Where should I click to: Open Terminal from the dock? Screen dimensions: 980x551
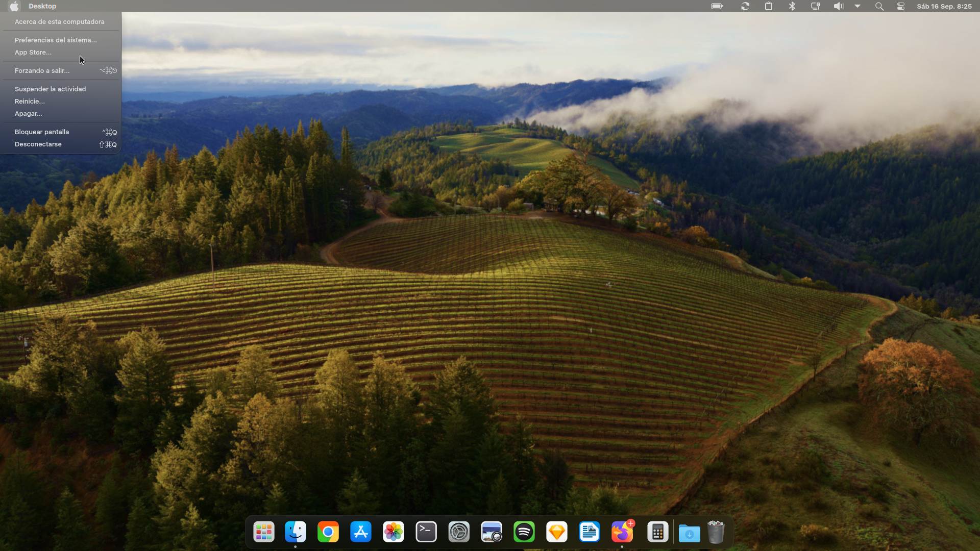coord(426,532)
